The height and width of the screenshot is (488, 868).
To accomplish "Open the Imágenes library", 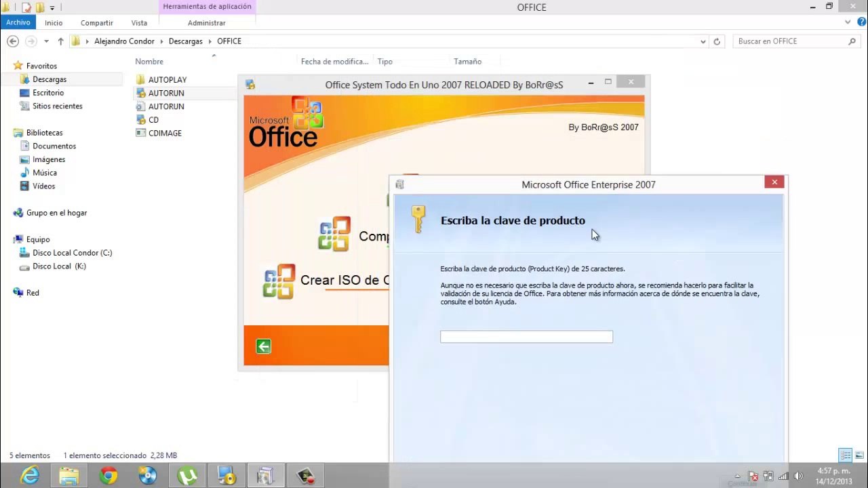I will click(x=49, y=159).
